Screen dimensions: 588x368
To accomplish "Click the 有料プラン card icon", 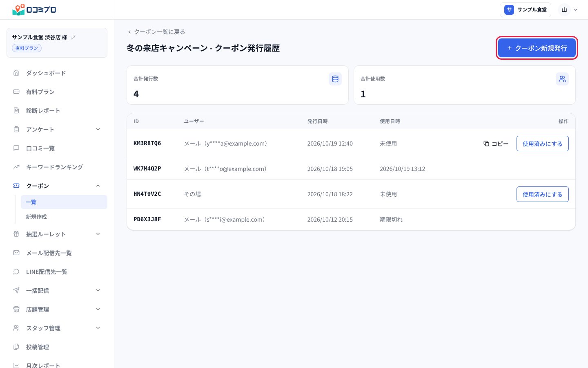I will 16,92.
